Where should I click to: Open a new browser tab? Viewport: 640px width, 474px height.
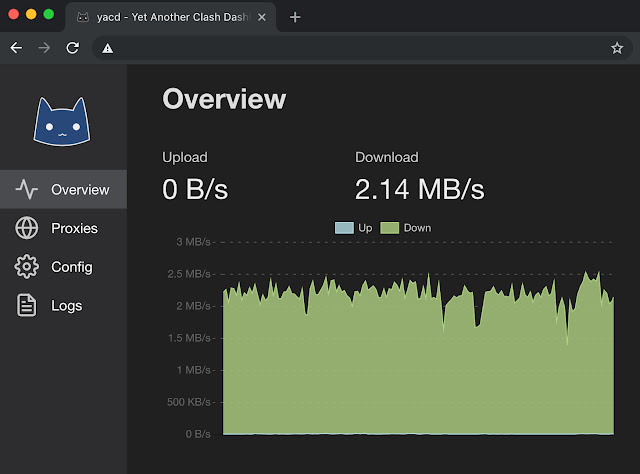point(295,17)
